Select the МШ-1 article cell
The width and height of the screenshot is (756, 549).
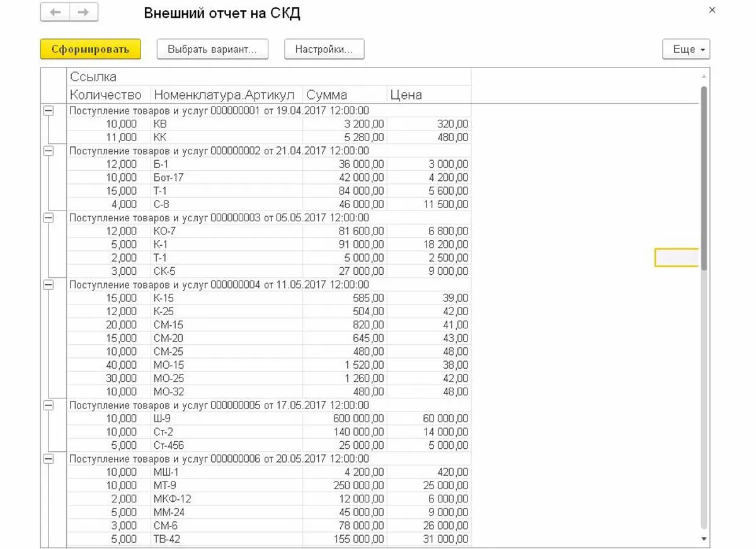tap(227, 472)
